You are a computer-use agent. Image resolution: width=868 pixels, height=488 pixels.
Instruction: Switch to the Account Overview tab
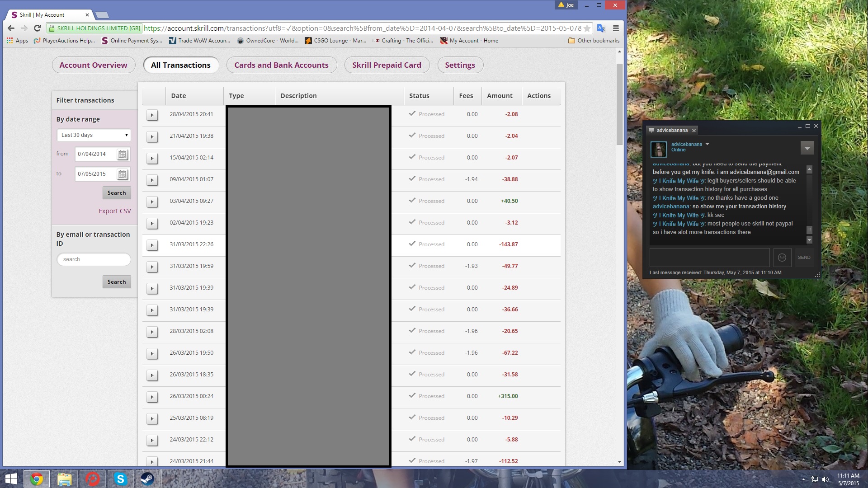point(93,65)
